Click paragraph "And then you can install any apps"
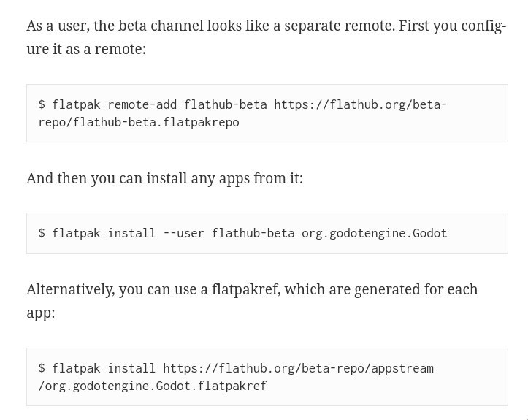Viewport: 528px width, 420px height. point(164,178)
